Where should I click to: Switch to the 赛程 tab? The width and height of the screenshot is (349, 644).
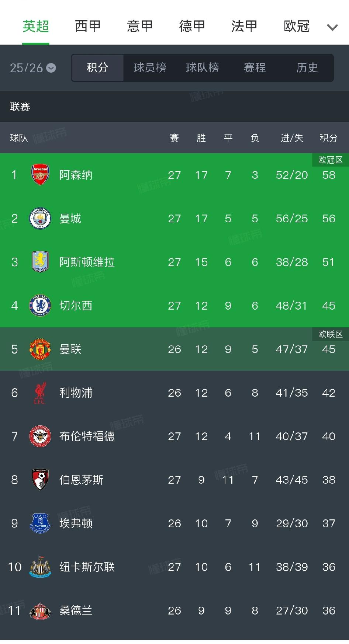[255, 68]
